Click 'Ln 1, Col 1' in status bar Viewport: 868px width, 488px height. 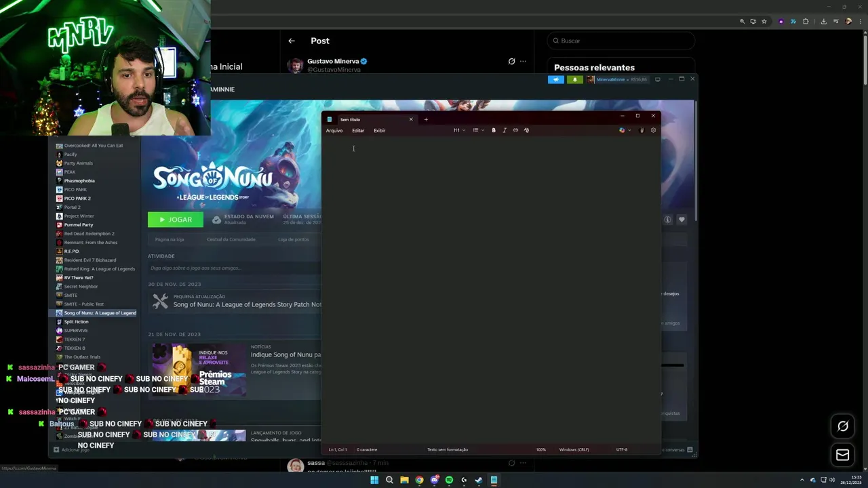338,449
